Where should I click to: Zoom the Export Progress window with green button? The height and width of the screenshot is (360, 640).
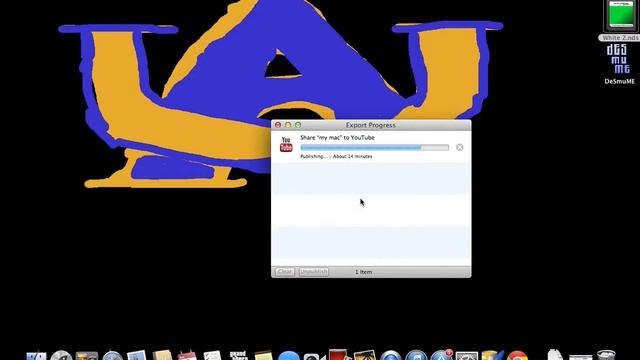(x=298, y=125)
